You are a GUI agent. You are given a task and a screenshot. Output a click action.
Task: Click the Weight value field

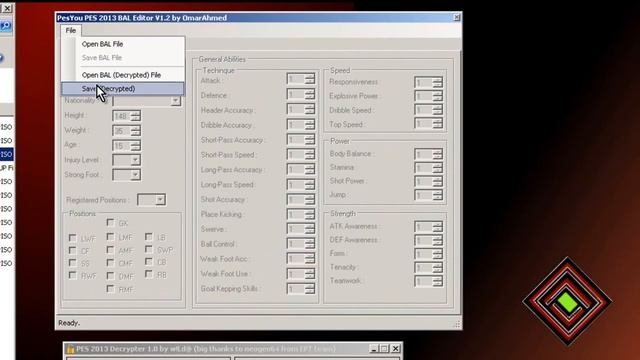pyautogui.click(x=122, y=131)
